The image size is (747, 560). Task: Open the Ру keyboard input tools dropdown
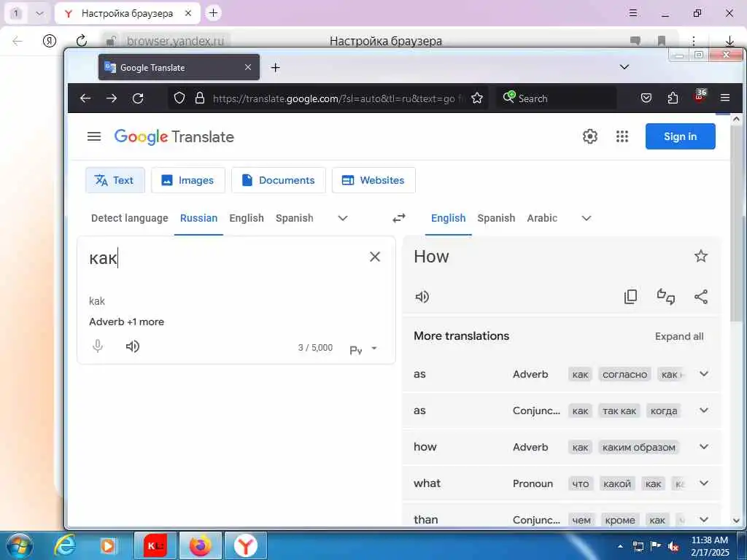[363, 349]
